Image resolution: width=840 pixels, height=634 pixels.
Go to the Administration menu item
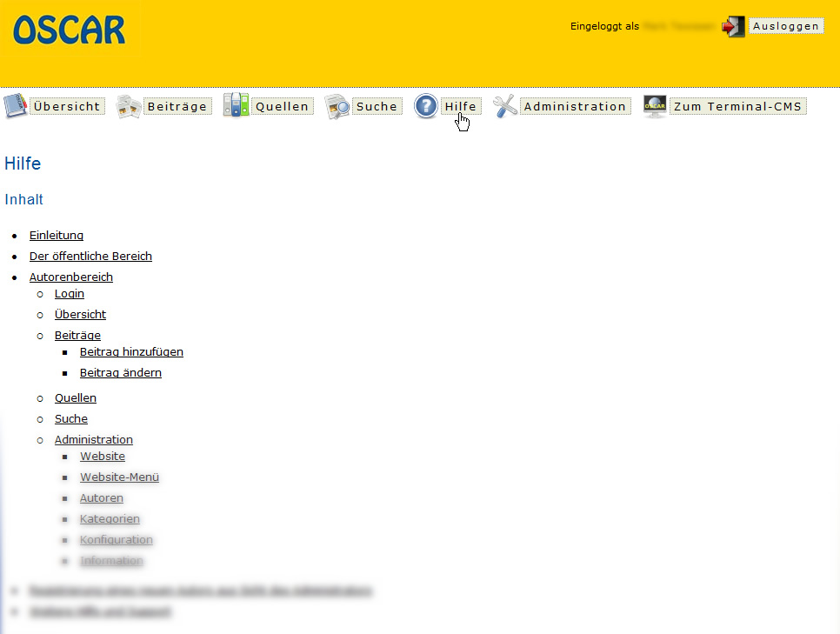[575, 107]
